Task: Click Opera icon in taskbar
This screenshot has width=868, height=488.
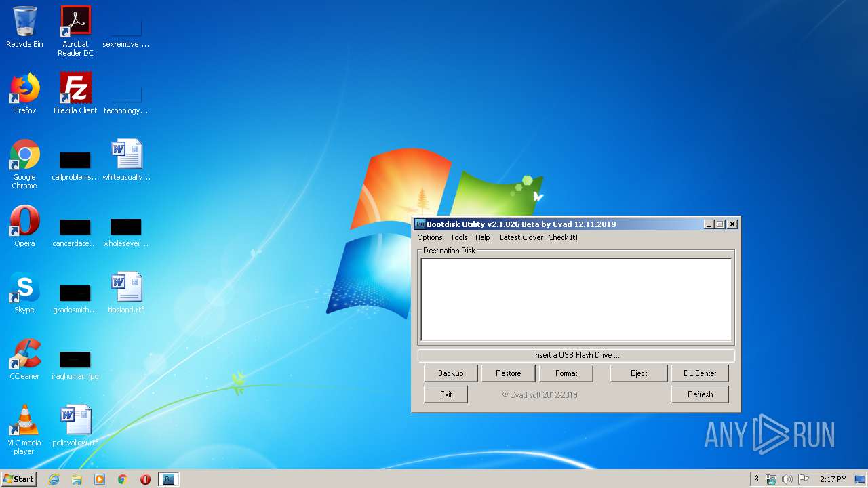Action: click(145, 479)
